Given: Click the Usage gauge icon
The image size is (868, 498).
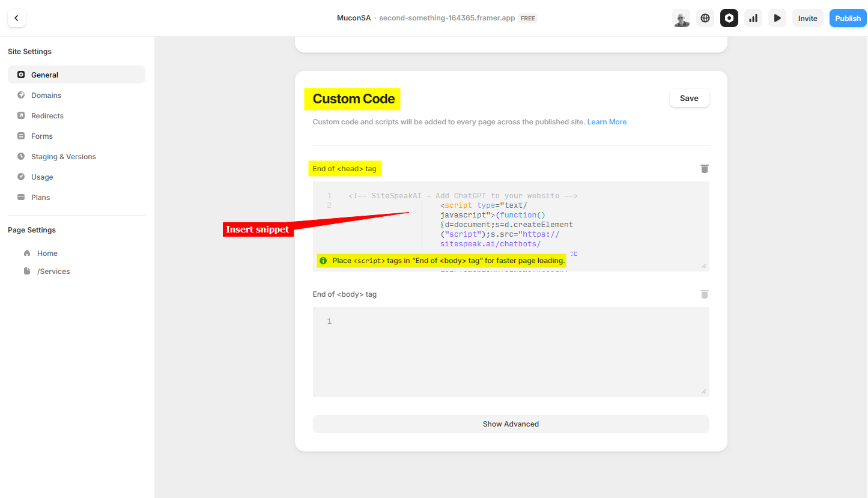Looking at the screenshot, I should pos(21,177).
